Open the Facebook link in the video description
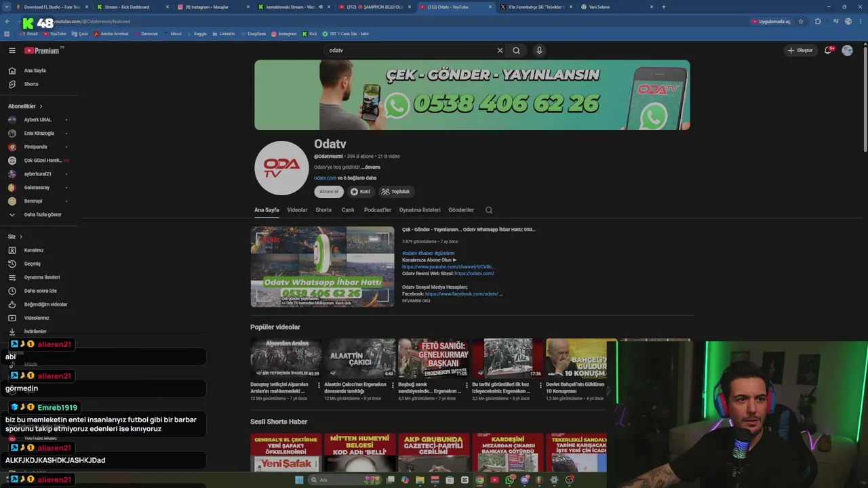The image size is (868, 488). 462,294
